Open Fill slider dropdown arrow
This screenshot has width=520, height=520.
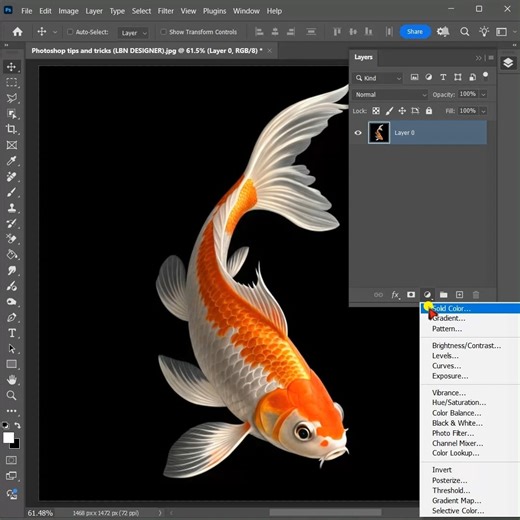point(483,111)
